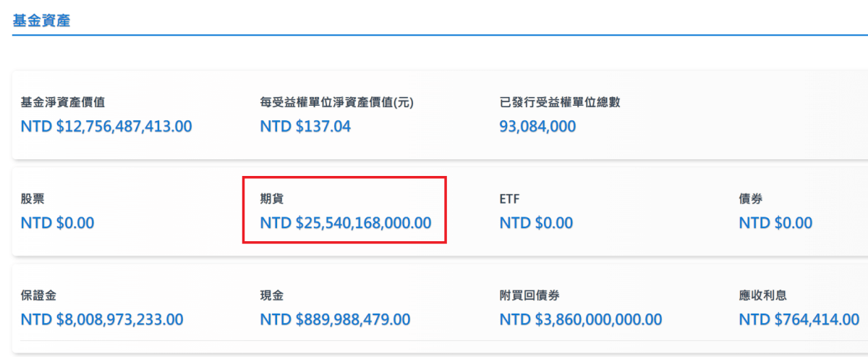Viewport: 868px width, 357px height.
Task: Click the 股票 label
Action: coord(33,198)
